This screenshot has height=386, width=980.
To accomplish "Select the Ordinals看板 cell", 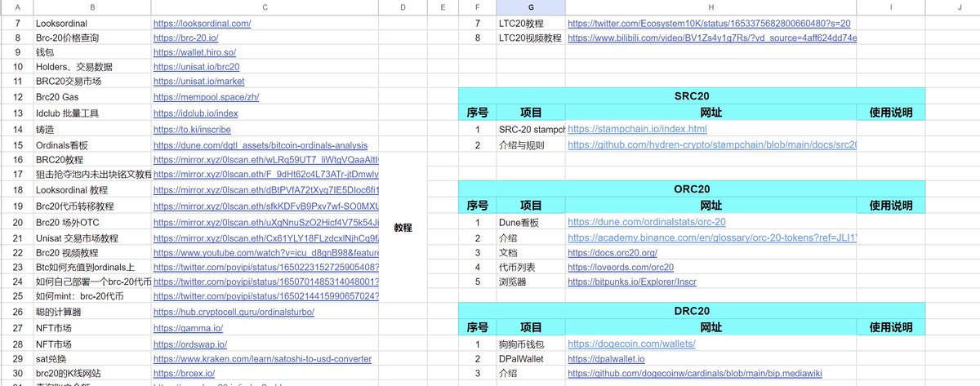I will (91, 145).
